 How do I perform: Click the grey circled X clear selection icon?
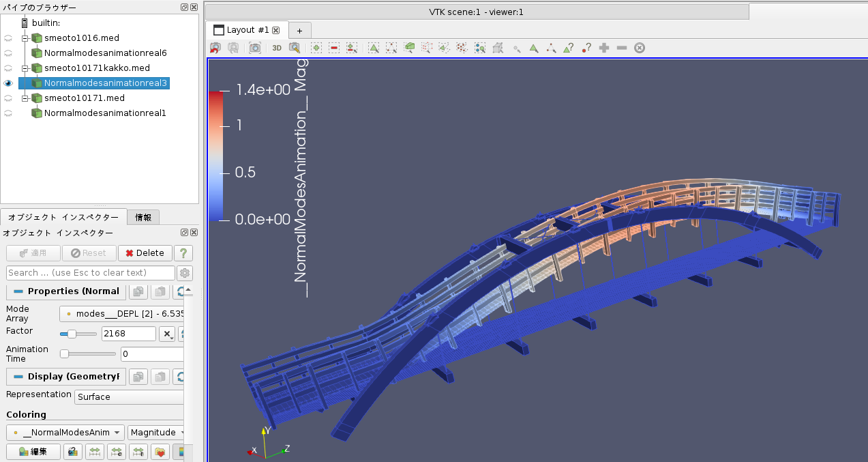[640, 48]
